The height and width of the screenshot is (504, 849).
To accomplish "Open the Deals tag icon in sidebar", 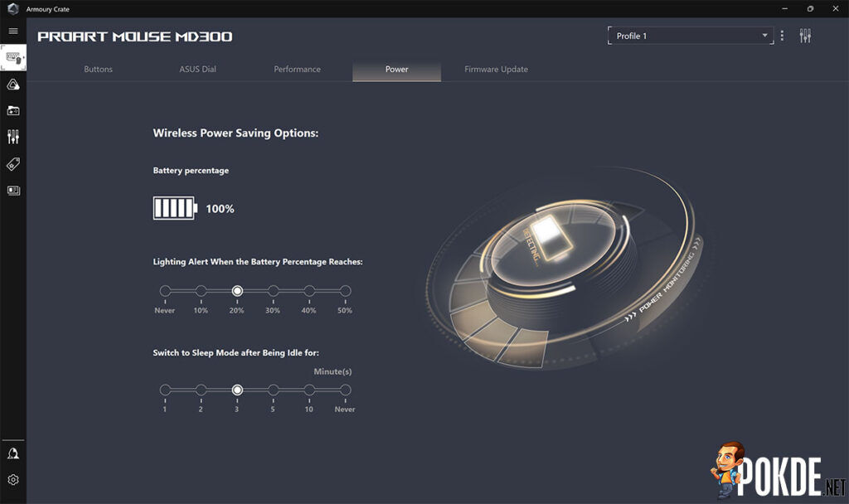I will point(13,163).
